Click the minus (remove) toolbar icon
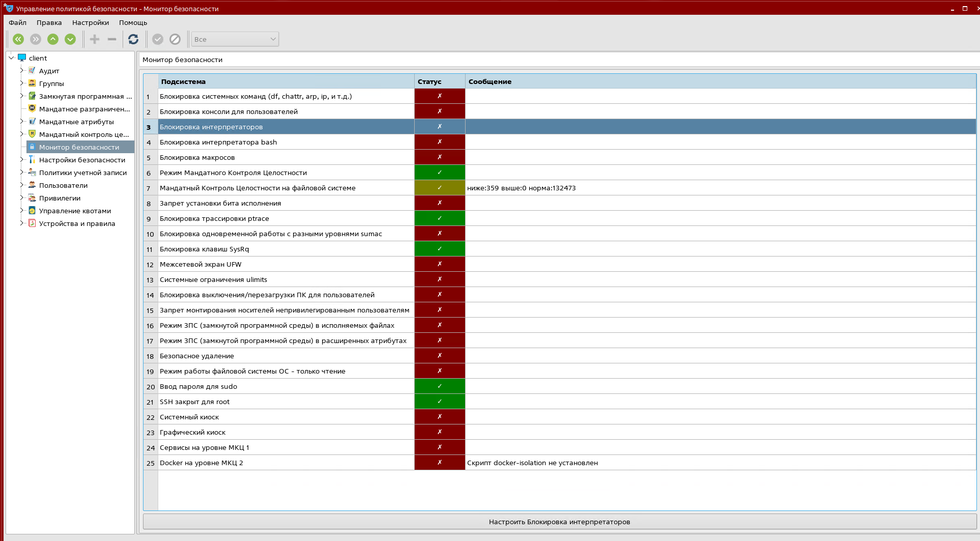Image resolution: width=980 pixels, height=541 pixels. pos(112,39)
